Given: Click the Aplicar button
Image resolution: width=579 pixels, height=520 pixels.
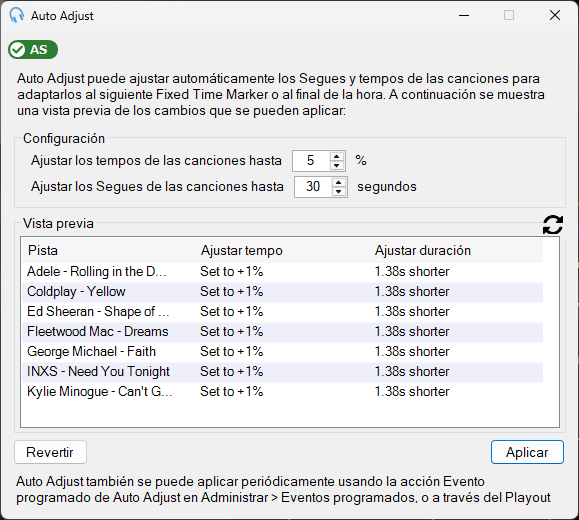Looking at the screenshot, I should coord(527,452).
